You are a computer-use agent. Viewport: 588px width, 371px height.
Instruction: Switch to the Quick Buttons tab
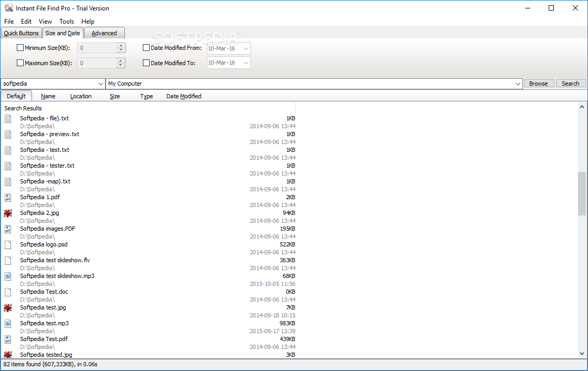[22, 33]
